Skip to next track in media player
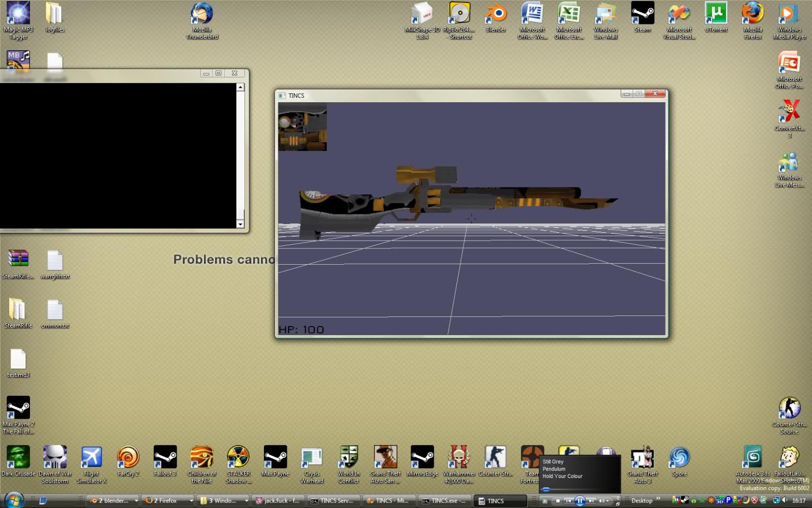This screenshot has width=812, height=508. coord(591,501)
